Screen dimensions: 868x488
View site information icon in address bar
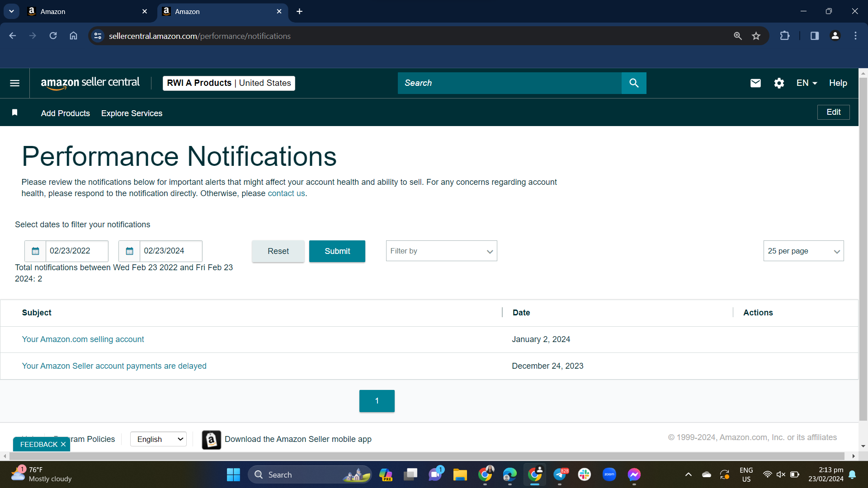tap(98, 36)
